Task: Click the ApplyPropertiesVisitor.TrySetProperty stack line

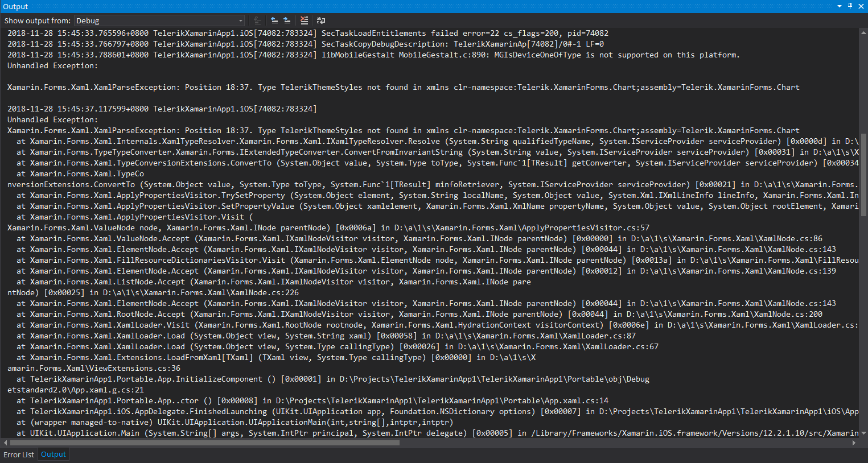Action: click(x=437, y=195)
